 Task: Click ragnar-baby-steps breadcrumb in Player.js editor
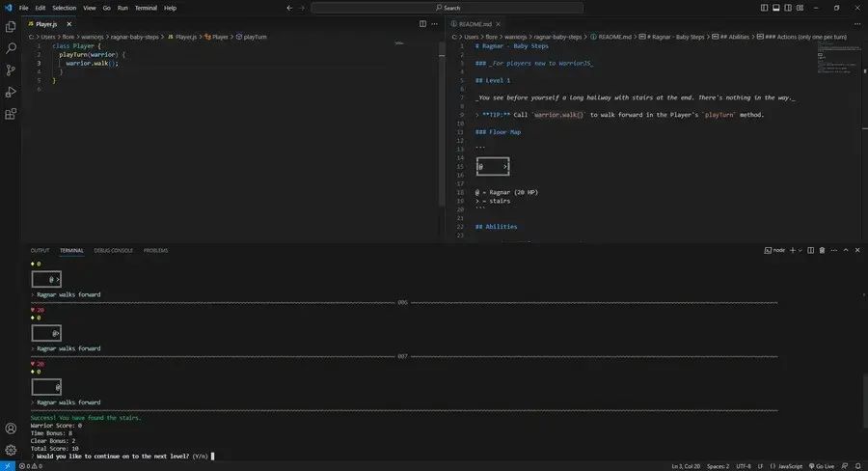click(x=134, y=37)
